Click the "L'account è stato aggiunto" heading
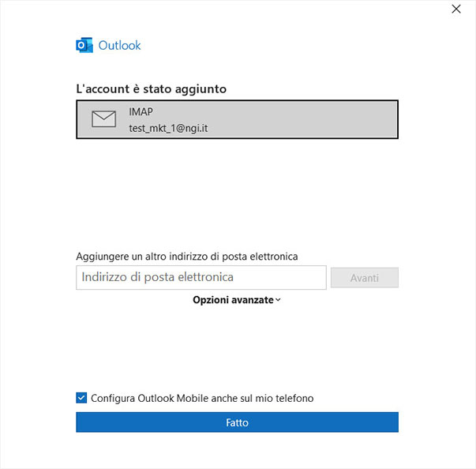476x469 pixels. click(152, 89)
